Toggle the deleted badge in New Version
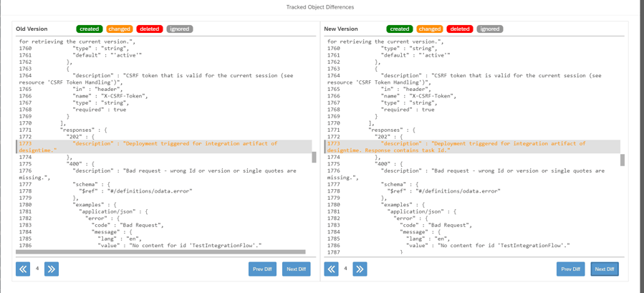 tap(460, 29)
